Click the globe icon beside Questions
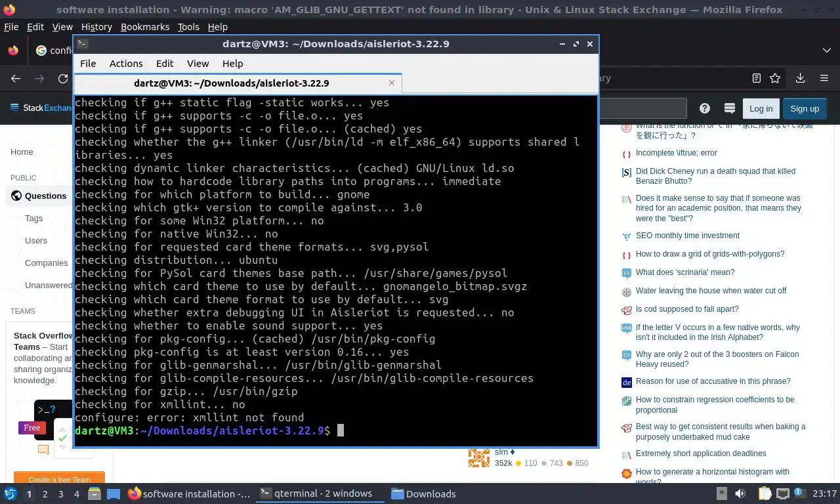Image resolution: width=840 pixels, height=504 pixels. pyautogui.click(x=16, y=196)
